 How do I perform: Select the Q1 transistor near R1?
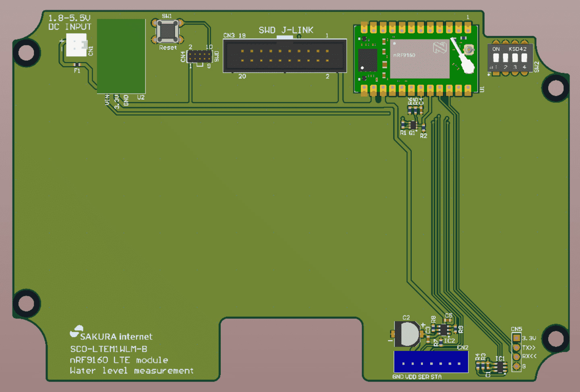pyautogui.click(x=412, y=125)
